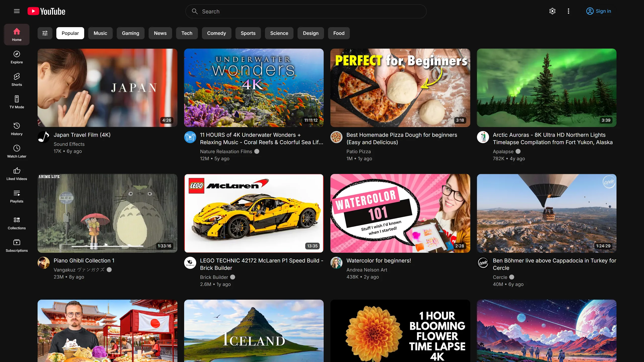Select the Tech category chip
Image resolution: width=644 pixels, height=362 pixels.
click(x=187, y=33)
